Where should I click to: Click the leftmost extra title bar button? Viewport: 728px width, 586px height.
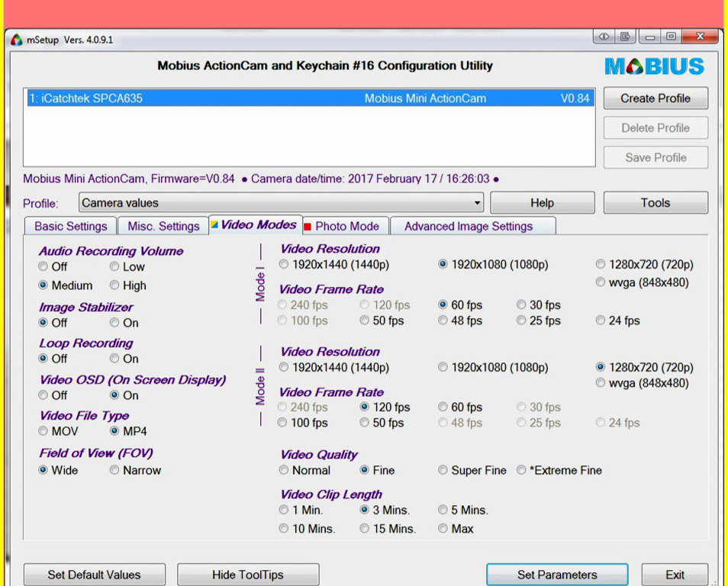(x=604, y=37)
